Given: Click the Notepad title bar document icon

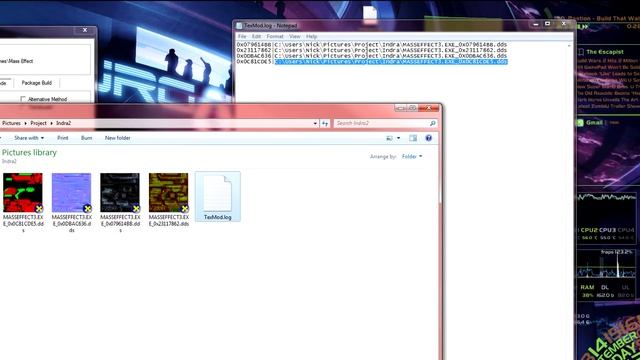Looking at the screenshot, I should point(239,26).
